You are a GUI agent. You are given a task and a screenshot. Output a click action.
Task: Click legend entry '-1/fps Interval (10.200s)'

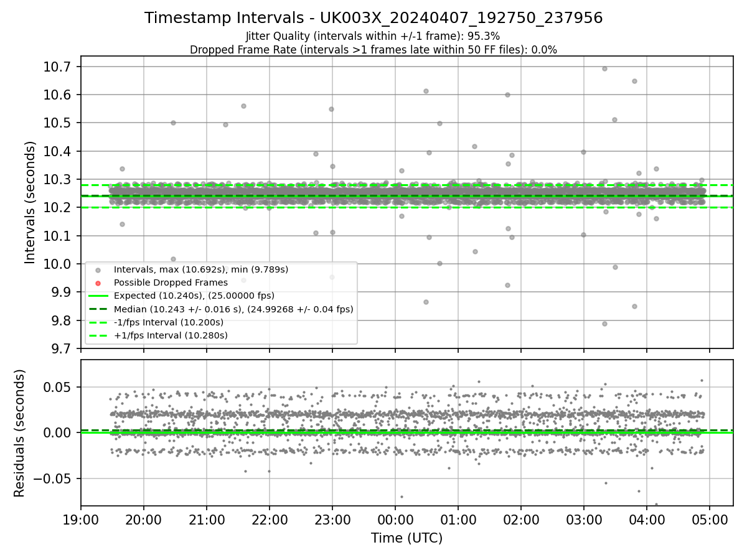pyautogui.click(x=169, y=322)
